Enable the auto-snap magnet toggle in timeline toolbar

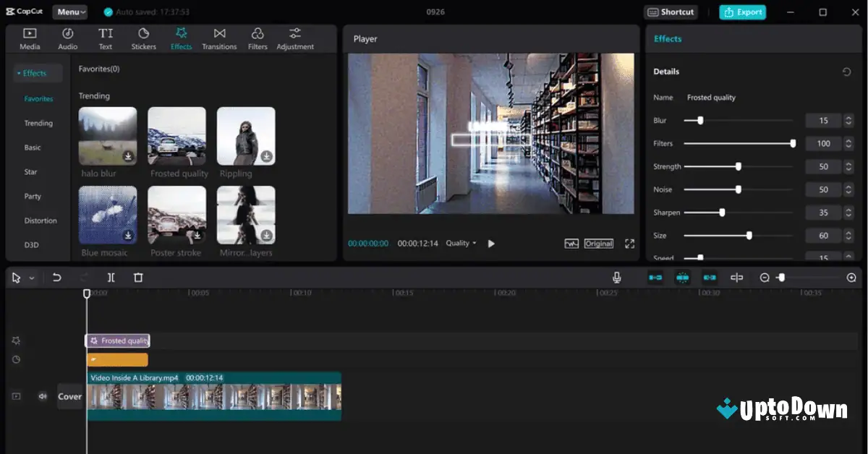[x=682, y=277]
